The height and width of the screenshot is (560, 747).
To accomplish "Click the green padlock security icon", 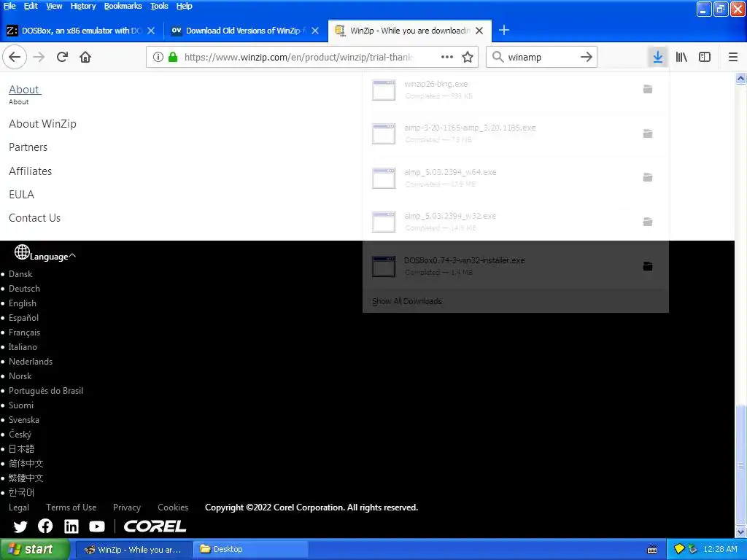I will click(x=173, y=57).
